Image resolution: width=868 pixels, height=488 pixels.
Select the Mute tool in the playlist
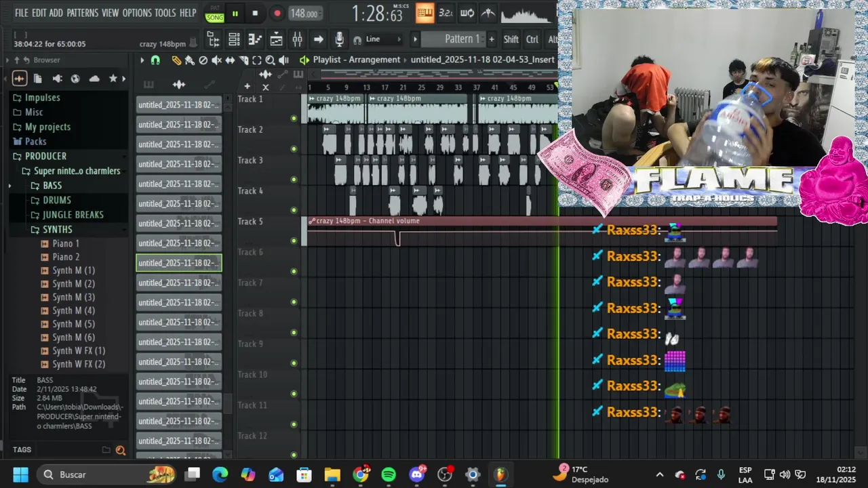coord(216,60)
